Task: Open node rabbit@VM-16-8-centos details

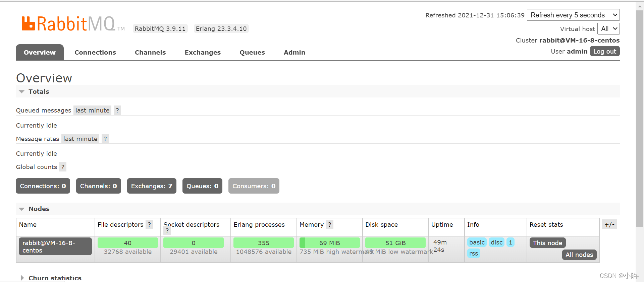Action: [55, 246]
